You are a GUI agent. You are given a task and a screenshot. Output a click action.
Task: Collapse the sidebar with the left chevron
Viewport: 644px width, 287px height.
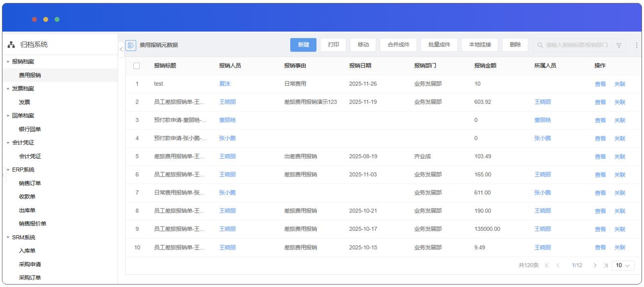tap(122, 49)
